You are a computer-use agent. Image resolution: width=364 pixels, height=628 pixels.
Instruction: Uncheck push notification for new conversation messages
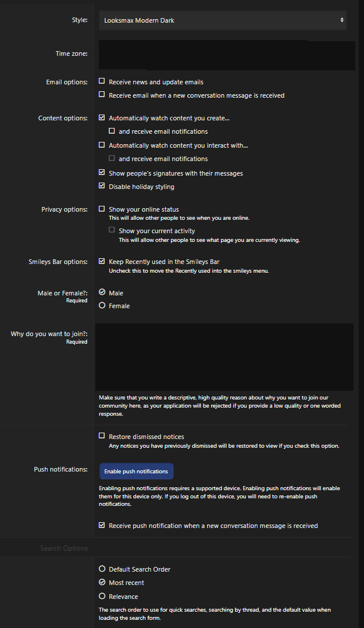tap(102, 525)
